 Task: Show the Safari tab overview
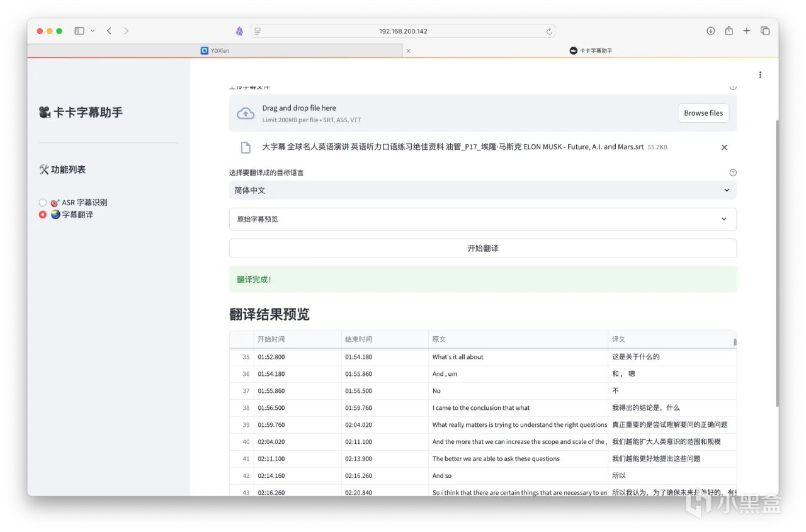point(765,31)
